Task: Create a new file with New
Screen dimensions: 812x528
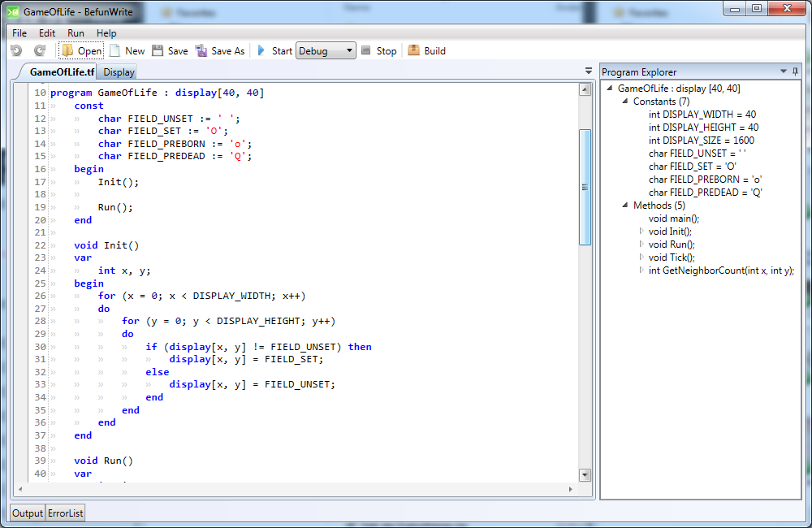Action: 115,50
